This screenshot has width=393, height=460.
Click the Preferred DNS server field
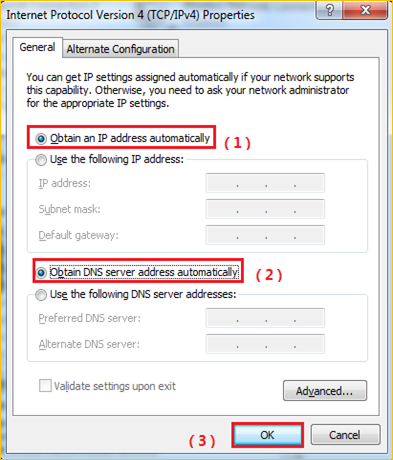coord(265,318)
